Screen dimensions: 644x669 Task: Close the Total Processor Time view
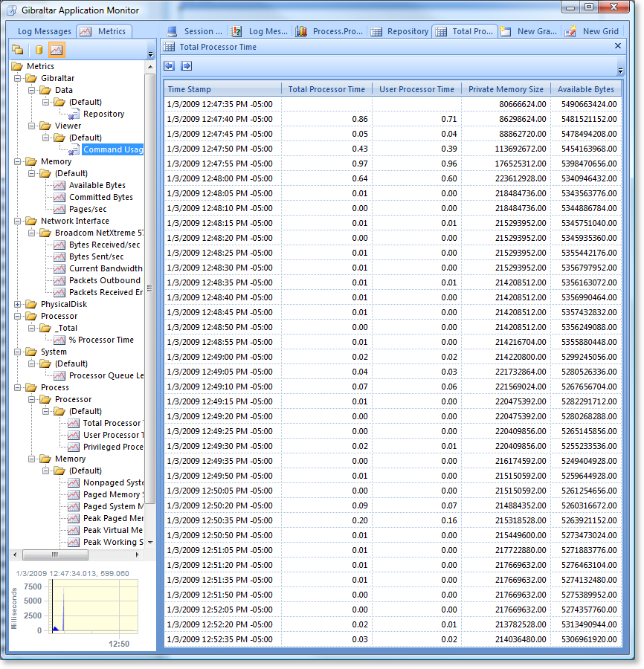click(x=617, y=46)
